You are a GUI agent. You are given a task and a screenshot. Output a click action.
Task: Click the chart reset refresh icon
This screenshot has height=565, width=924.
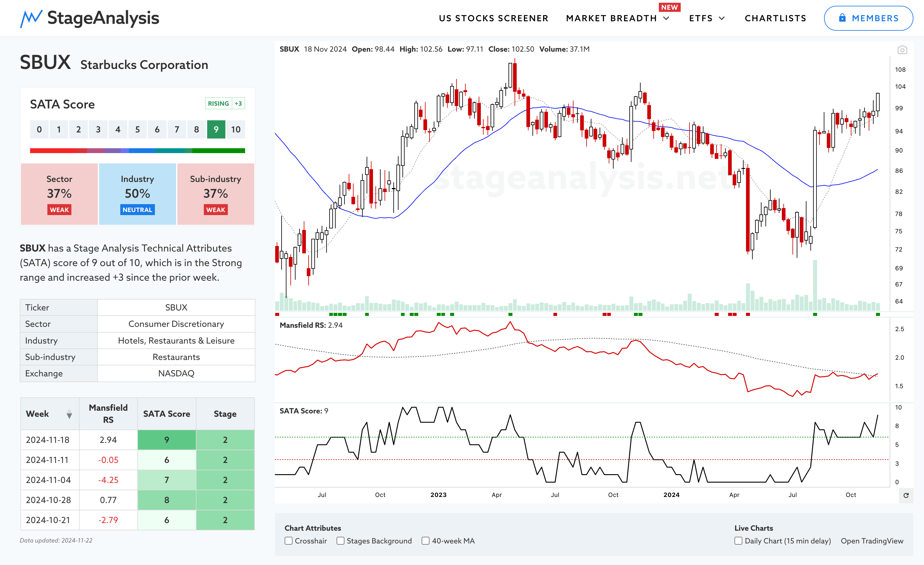(x=906, y=495)
